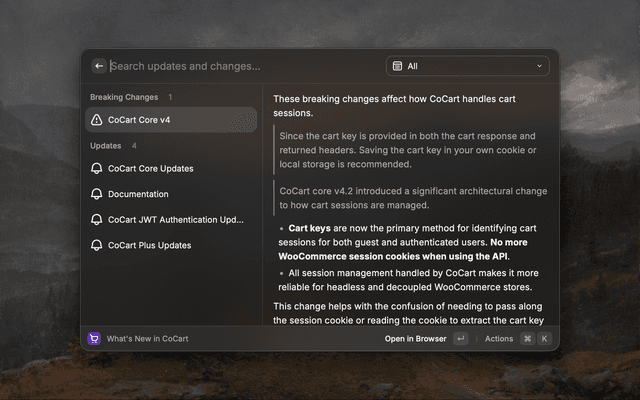The width and height of the screenshot is (640, 400).
Task: Click the bell icon next to CoCart Core Updates
Action: coord(96,168)
